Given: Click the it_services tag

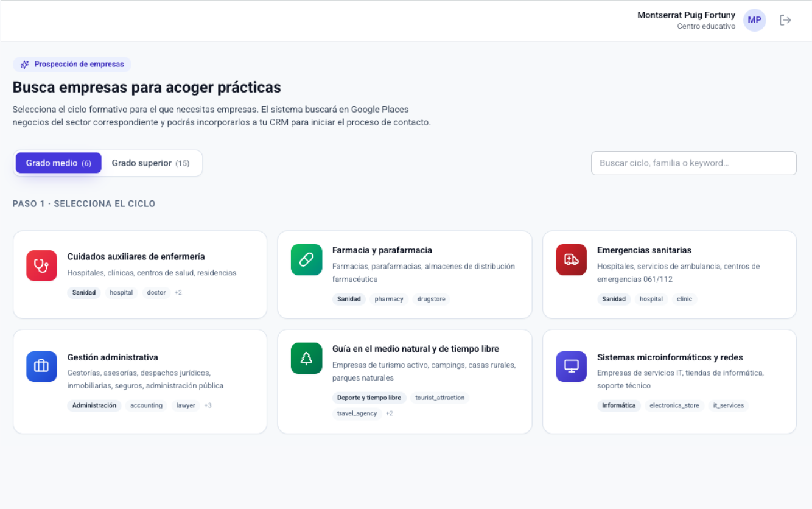Looking at the screenshot, I should click(729, 405).
